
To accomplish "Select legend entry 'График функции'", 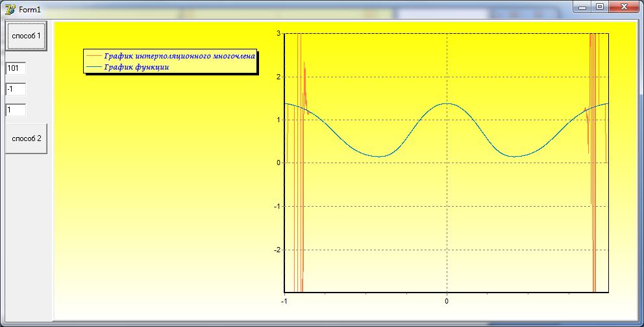I will click(136, 67).
